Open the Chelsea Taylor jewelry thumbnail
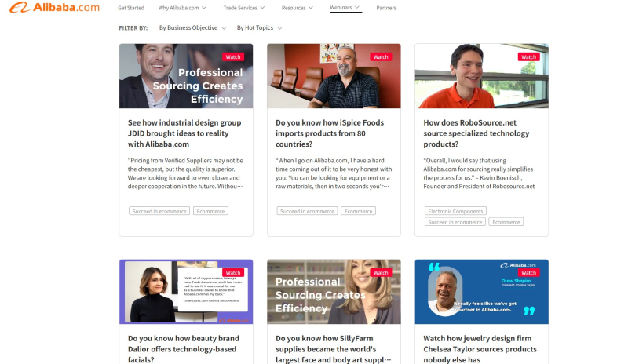The width and height of the screenshot is (628, 364). click(481, 292)
